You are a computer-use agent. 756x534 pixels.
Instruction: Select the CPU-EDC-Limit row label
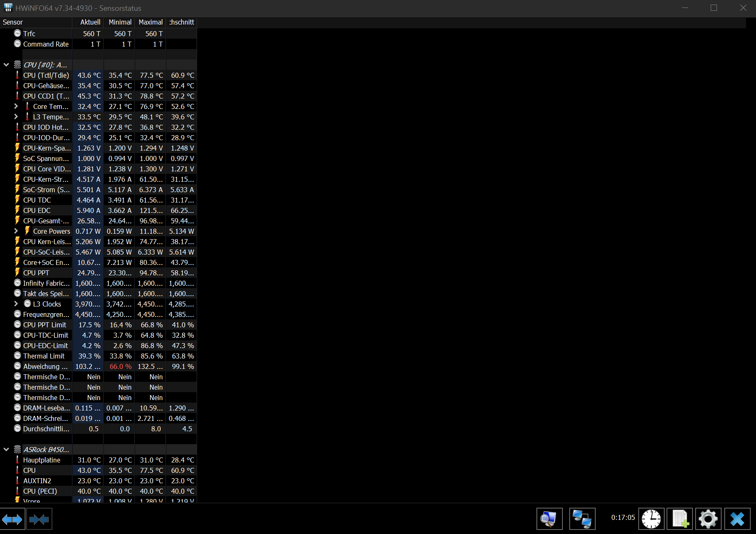coord(45,346)
